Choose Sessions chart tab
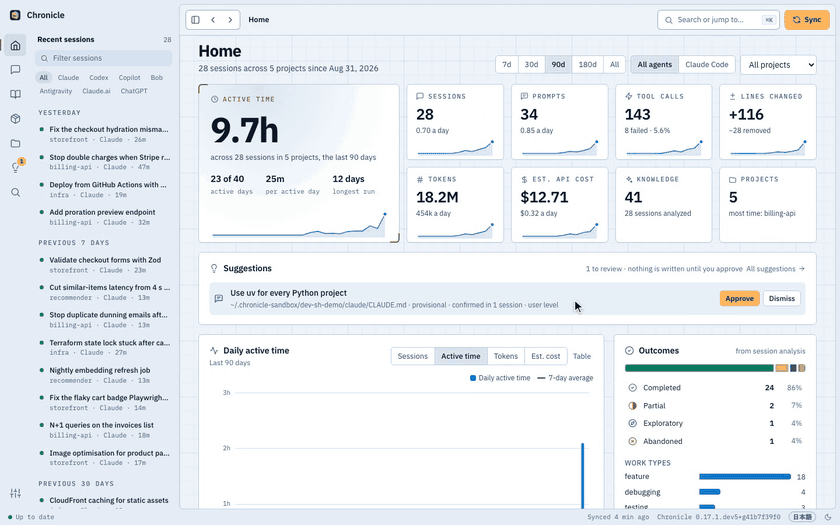This screenshot has width=840, height=525. [x=412, y=356]
